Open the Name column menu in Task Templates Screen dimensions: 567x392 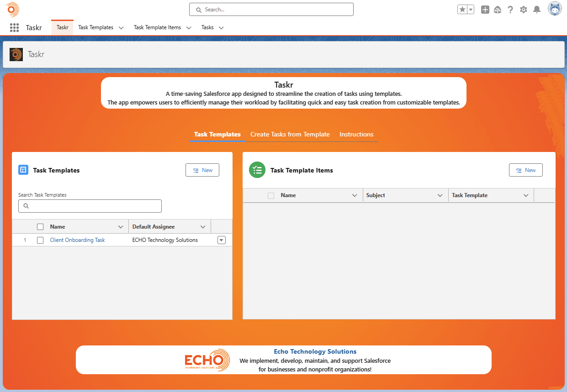(121, 227)
